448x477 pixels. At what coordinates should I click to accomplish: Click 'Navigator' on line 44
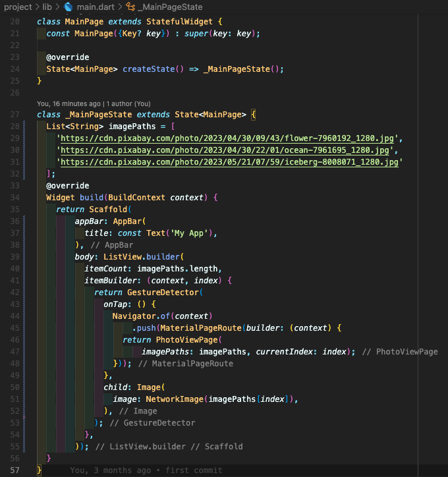point(134,316)
